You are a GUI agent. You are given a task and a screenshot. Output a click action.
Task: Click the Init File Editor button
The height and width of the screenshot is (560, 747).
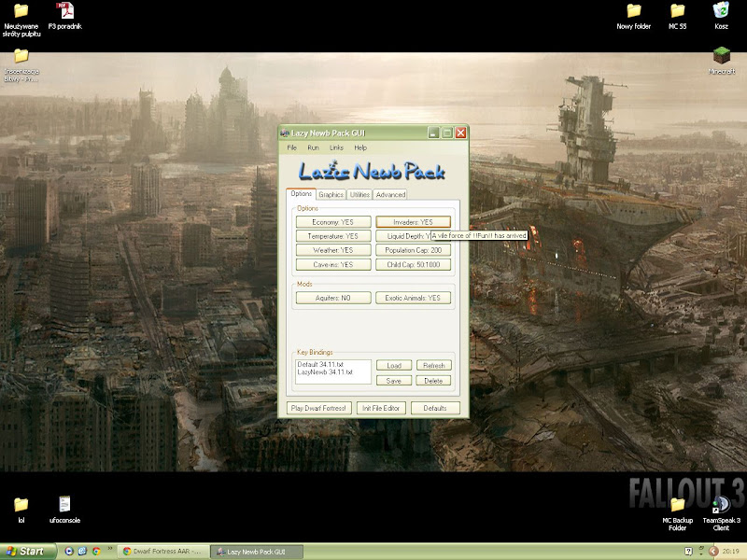(380, 408)
